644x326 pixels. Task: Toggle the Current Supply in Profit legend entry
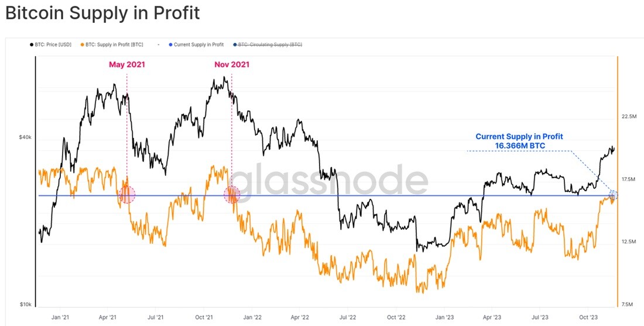coord(196,45)
